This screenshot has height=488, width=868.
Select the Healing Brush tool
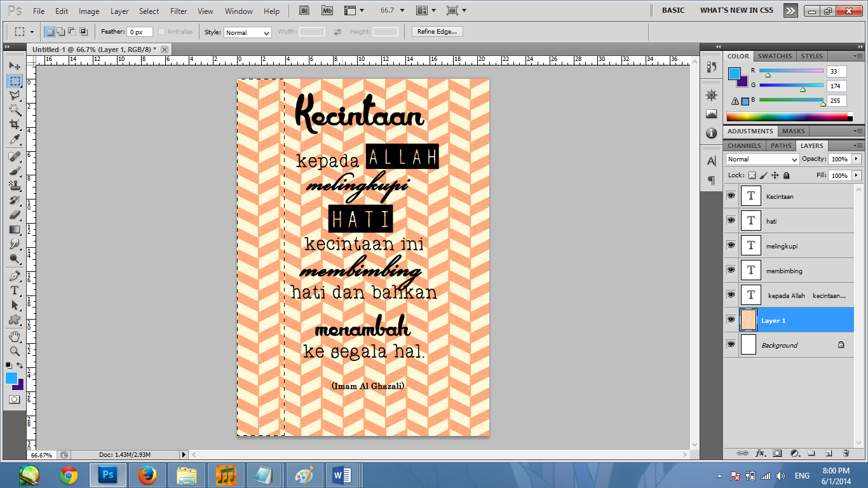click(x=14, y=156)
